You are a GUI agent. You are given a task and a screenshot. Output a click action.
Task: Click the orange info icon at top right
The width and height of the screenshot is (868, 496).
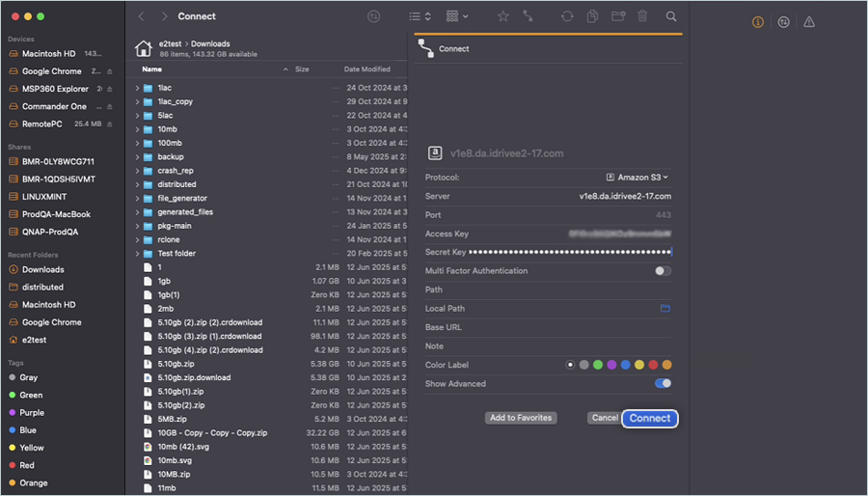click(758, 22)
